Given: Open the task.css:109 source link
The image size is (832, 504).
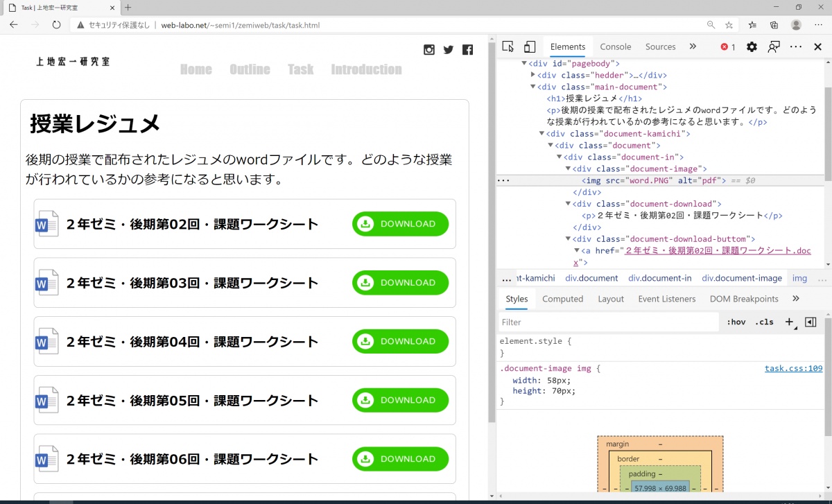Looking at the screenshot, I should point(793,369).
